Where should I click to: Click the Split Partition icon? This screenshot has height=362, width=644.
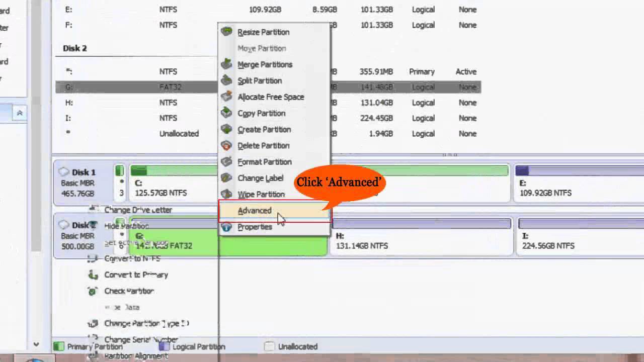227,80
